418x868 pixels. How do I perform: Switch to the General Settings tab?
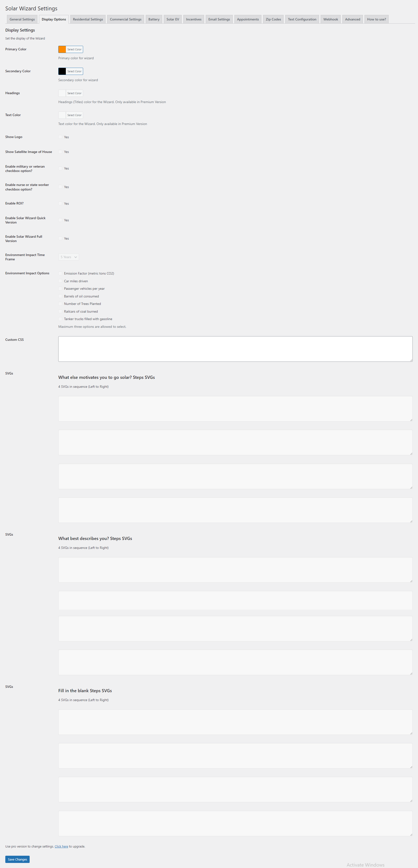pos(22,20)
